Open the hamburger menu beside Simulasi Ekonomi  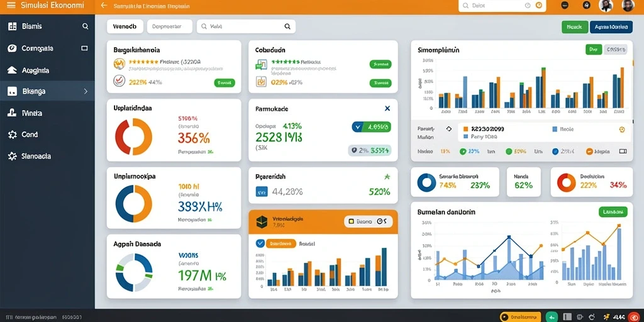click(11, 5)
